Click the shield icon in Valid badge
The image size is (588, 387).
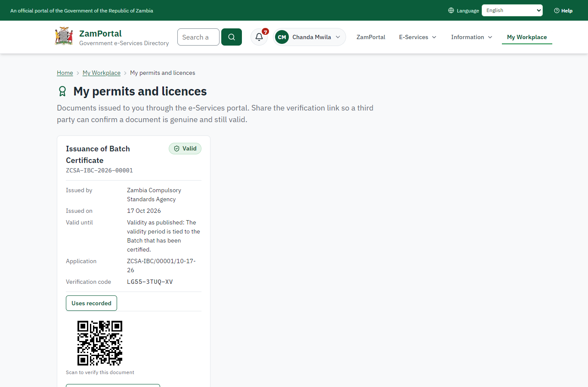176,148
